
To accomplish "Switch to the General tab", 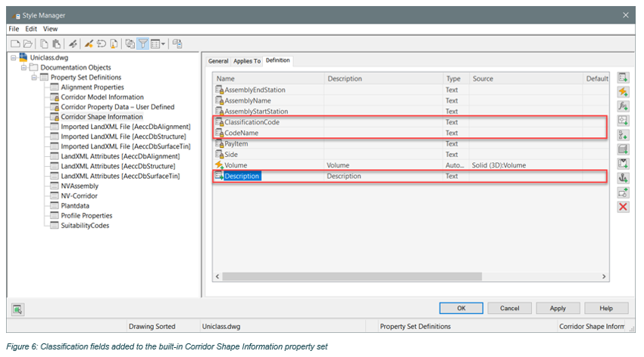I will pyautogui.click(x=218, y=61).
